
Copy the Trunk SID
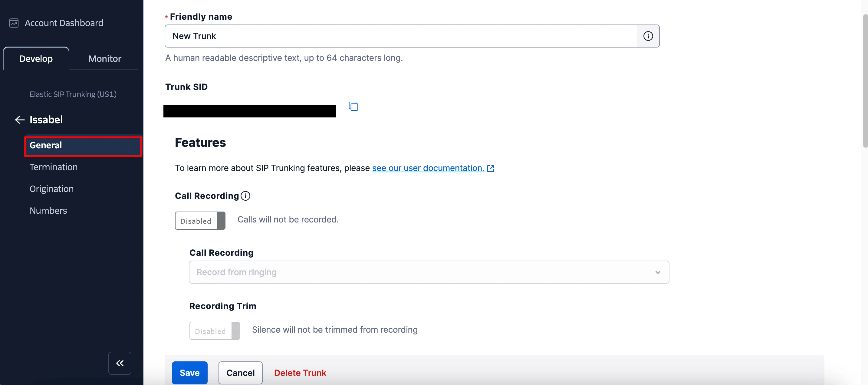pos(353,106)
